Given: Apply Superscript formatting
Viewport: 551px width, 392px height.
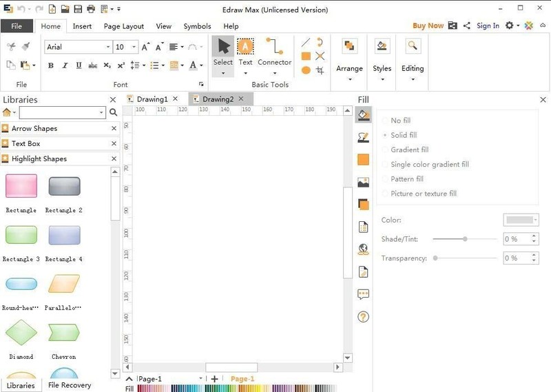Looking at the screenshot, I should [x=121, y=65].
